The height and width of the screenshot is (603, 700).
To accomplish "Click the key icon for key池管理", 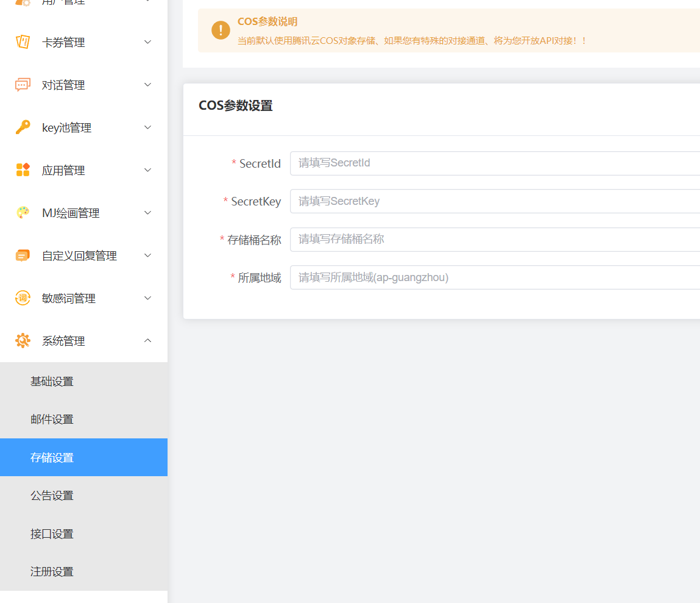I will coord(23,127).
